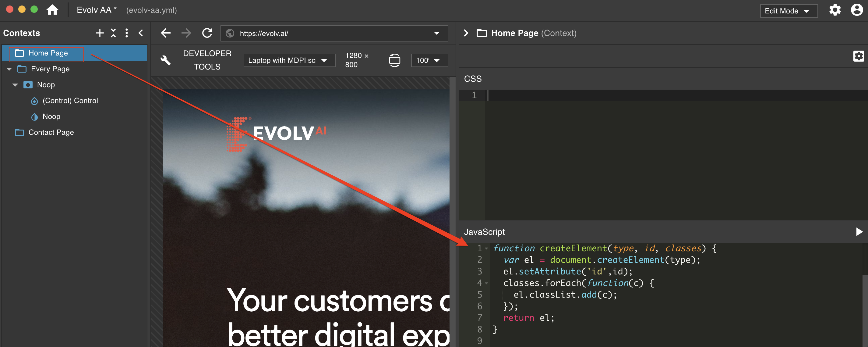Image resolution: width=868 pixels, height=347 pixels.
Task: Select the (Control) Control variant
Action: tap(74, 101)
